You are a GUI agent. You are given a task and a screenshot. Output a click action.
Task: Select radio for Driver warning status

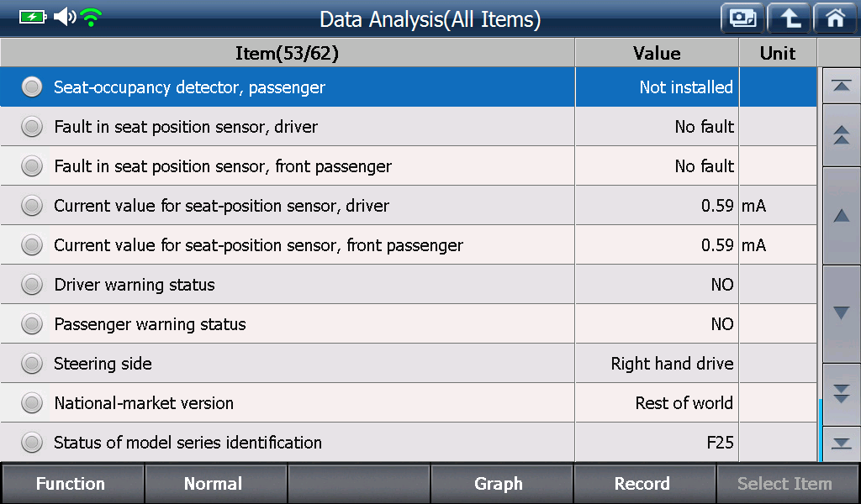[x=32, y=284]
